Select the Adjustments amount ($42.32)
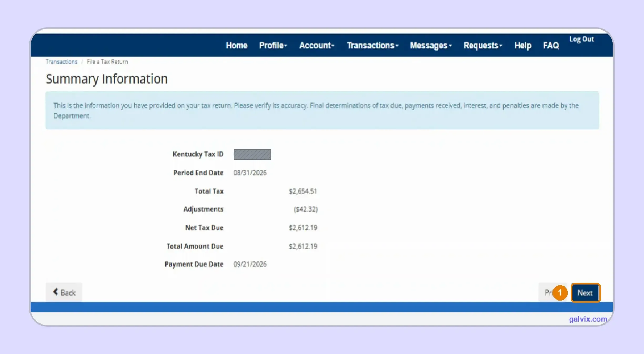 [x=306, y=209]
